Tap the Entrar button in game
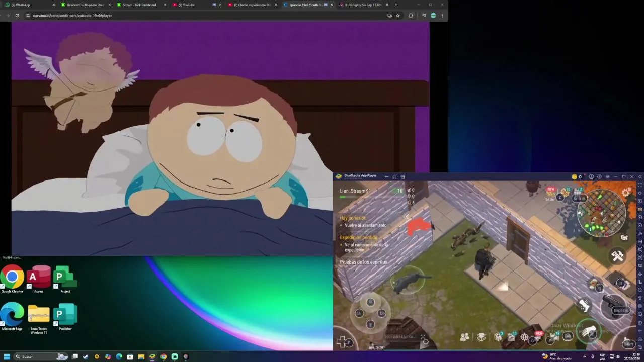This screenshot has height=362, width=644. click(580, 198)
